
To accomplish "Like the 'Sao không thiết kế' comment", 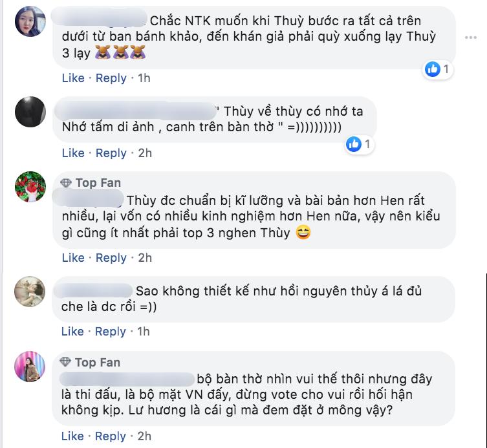I will point(72,332).
